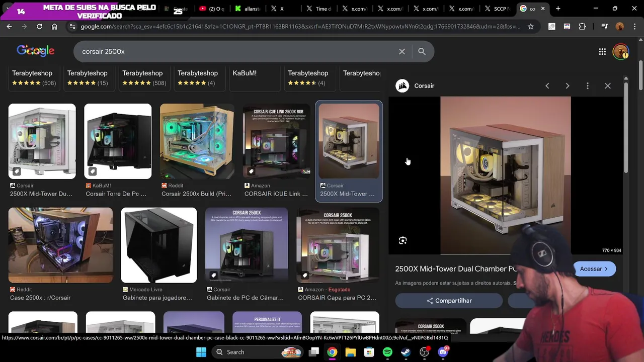Switch to the Kick allanst tab
The image size is (644, 362).
248,9
